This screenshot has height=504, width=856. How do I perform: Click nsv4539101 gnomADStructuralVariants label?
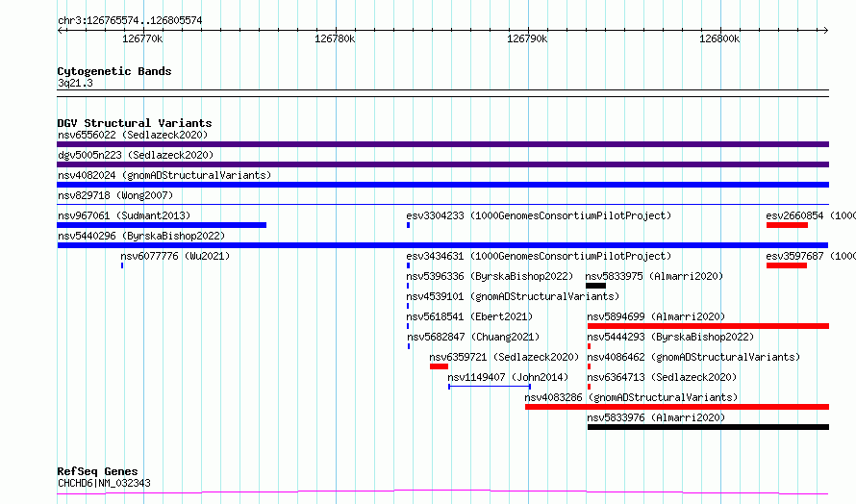pyautogui.click(x=513, y=296)
